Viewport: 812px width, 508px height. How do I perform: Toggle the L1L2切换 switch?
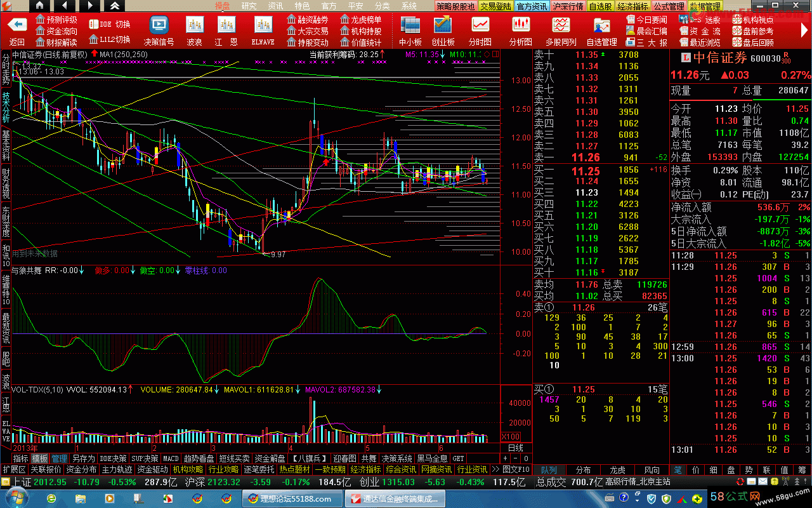coord(109,39)
